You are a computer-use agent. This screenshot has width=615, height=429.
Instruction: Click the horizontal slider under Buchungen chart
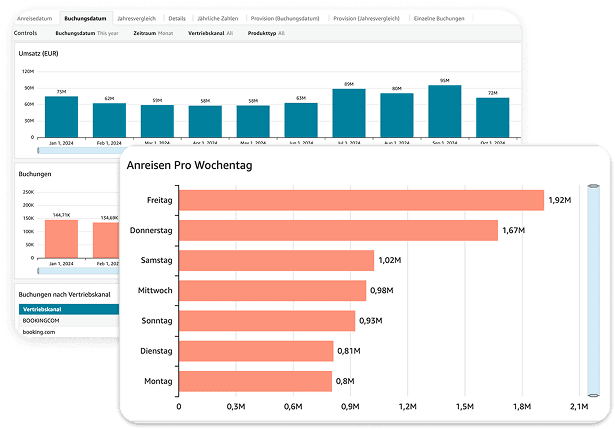[75, 270]
